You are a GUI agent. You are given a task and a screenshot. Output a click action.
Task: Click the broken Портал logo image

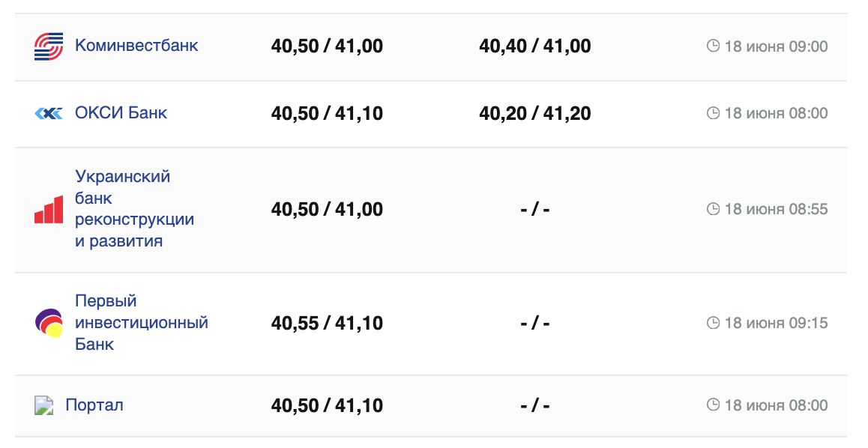(45, 405)
